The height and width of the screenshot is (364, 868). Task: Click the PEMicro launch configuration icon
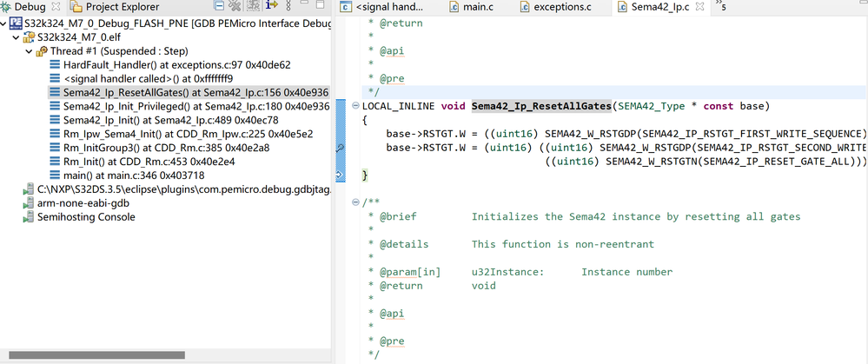point(16,23)
